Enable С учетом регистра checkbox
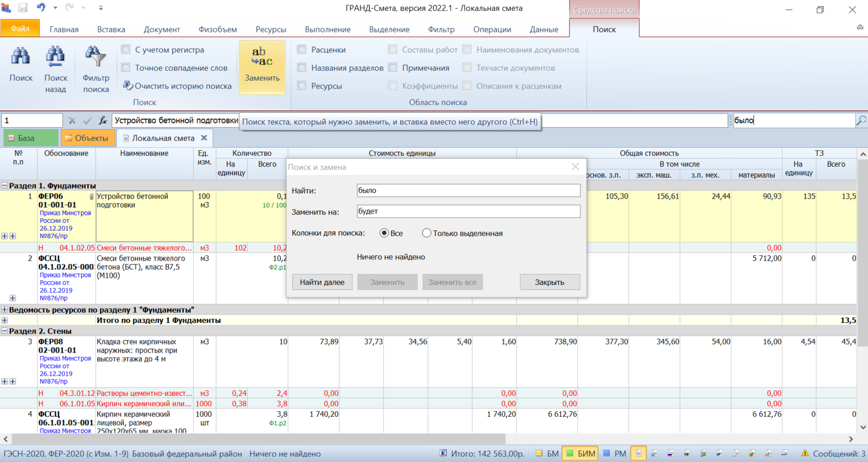Screen dimensions: 868x462 (126, 50)
